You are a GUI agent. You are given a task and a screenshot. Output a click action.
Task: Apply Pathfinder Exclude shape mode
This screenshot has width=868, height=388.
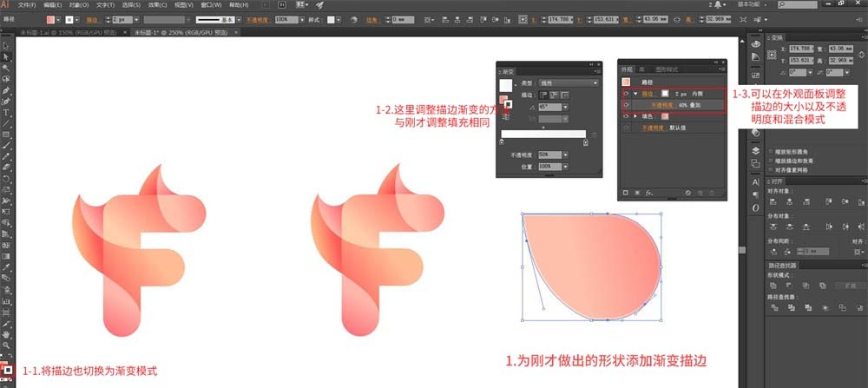823,286
